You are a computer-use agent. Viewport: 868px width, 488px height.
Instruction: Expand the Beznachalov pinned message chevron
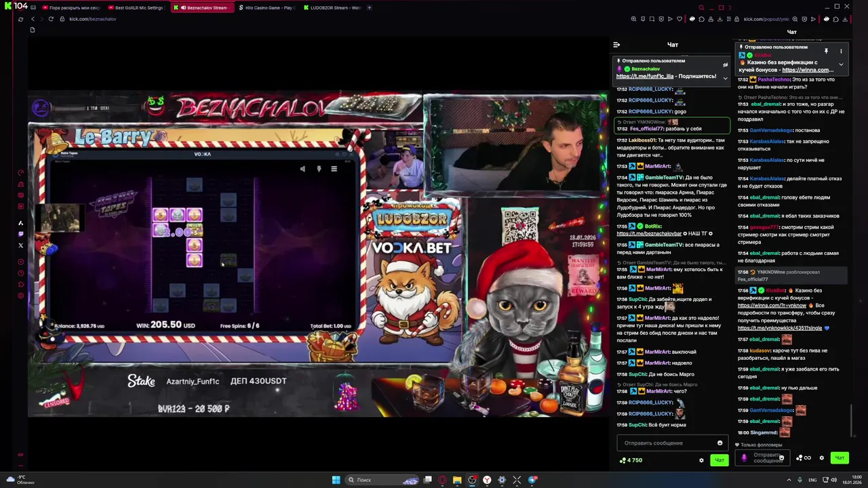coord(725,77)
